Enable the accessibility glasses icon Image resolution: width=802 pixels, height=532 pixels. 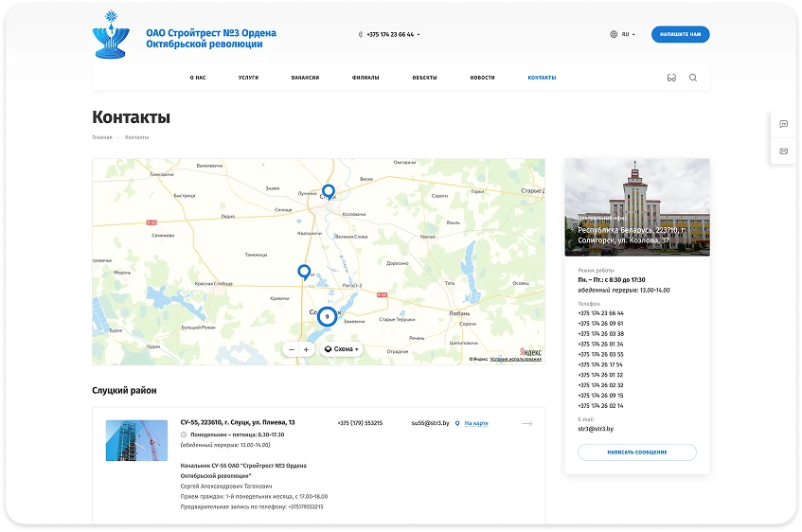[x=671, y=78]
